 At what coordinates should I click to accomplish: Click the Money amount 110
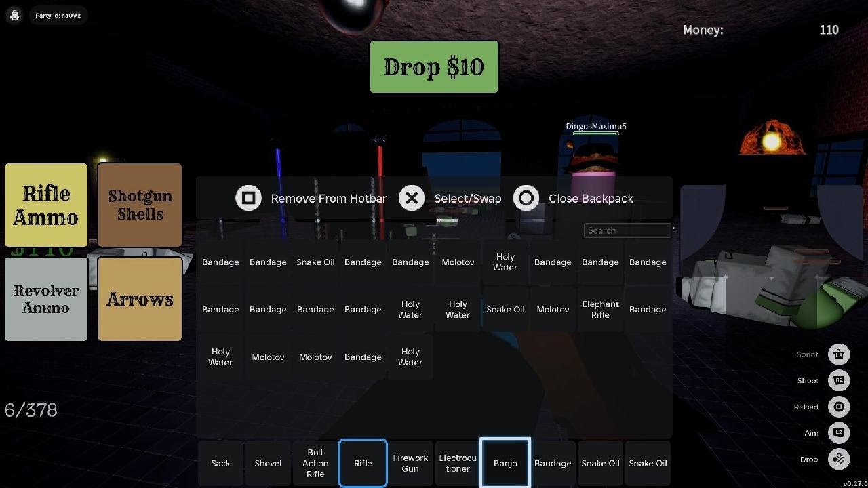[829, 30]
